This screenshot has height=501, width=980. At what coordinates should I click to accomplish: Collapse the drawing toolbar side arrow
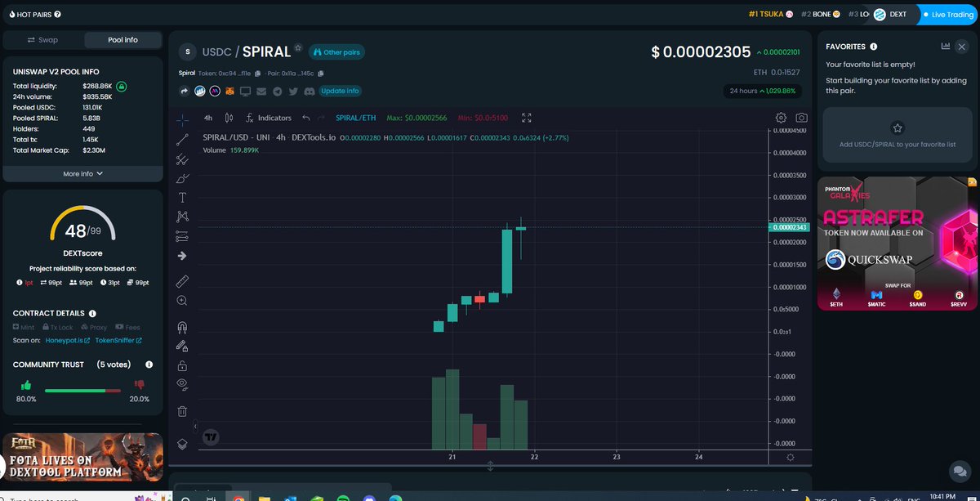(x=195, y=426)
